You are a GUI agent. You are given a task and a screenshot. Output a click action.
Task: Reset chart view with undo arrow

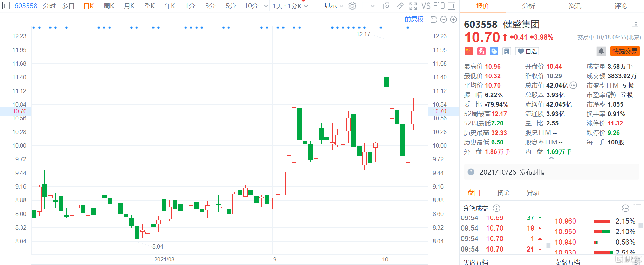click(x=434, y=20)
